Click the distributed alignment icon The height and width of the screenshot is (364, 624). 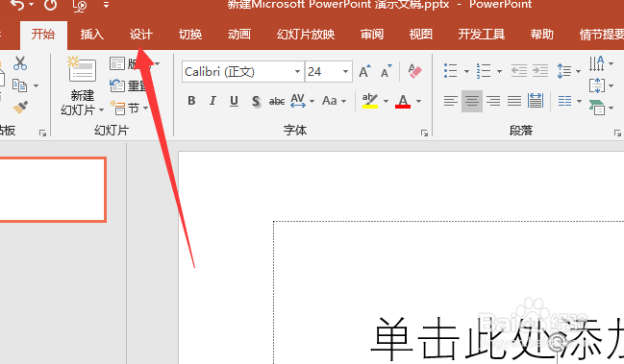coord(536,101)
